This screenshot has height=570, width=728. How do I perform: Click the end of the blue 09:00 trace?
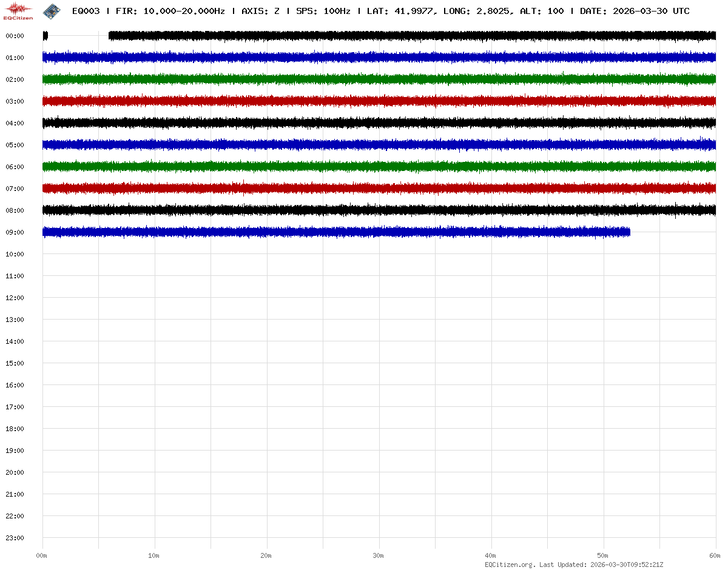629,232
